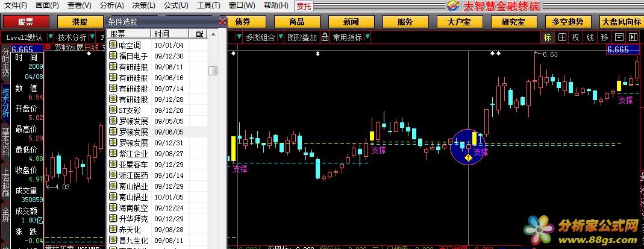Activate the 移 move icon

pyautogui.click(x=605, y=37)
